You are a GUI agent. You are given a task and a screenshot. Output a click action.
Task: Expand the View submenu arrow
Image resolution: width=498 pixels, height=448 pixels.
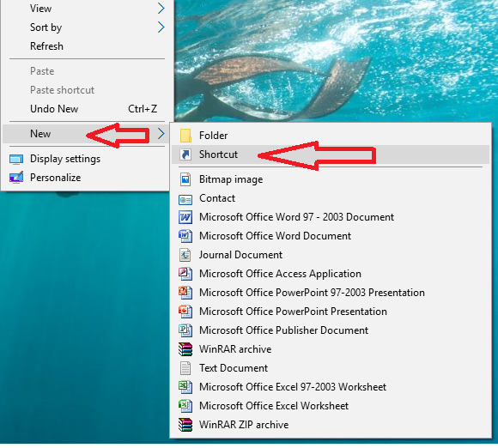click(161, 9)
